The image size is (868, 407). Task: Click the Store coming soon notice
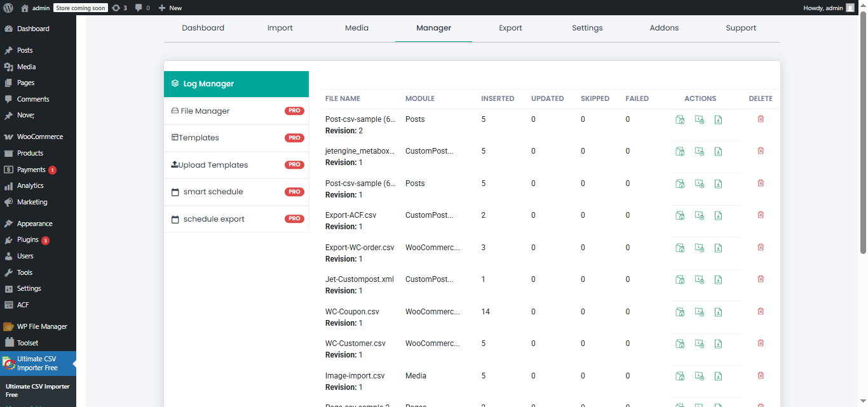(x=80, y=8)
